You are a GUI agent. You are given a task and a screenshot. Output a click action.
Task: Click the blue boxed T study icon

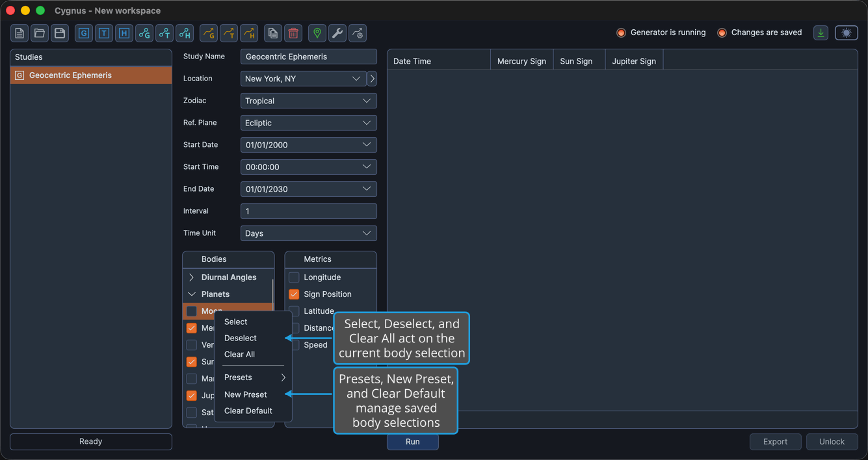point(104,33)
